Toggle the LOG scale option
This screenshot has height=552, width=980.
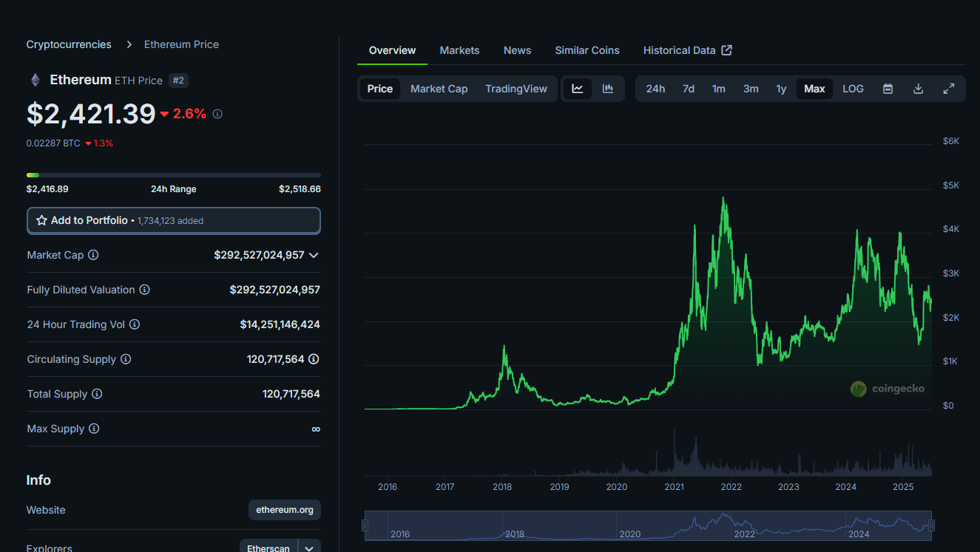pos(853,89)
